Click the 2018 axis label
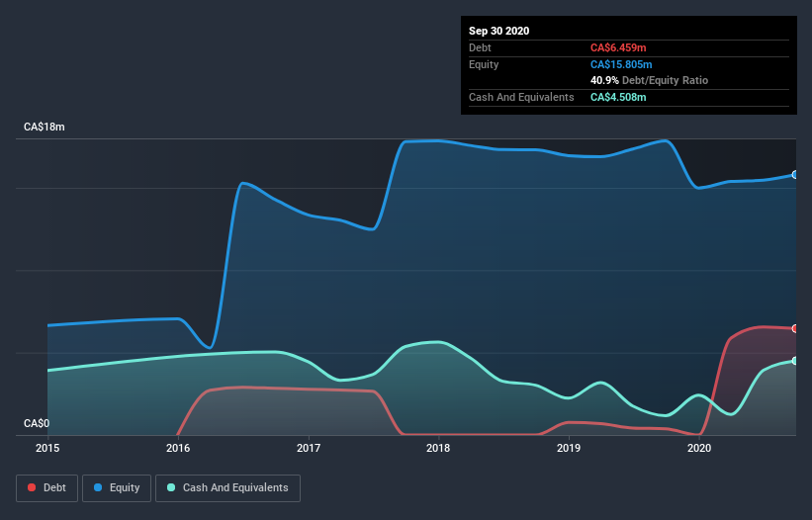 (438, 448)
